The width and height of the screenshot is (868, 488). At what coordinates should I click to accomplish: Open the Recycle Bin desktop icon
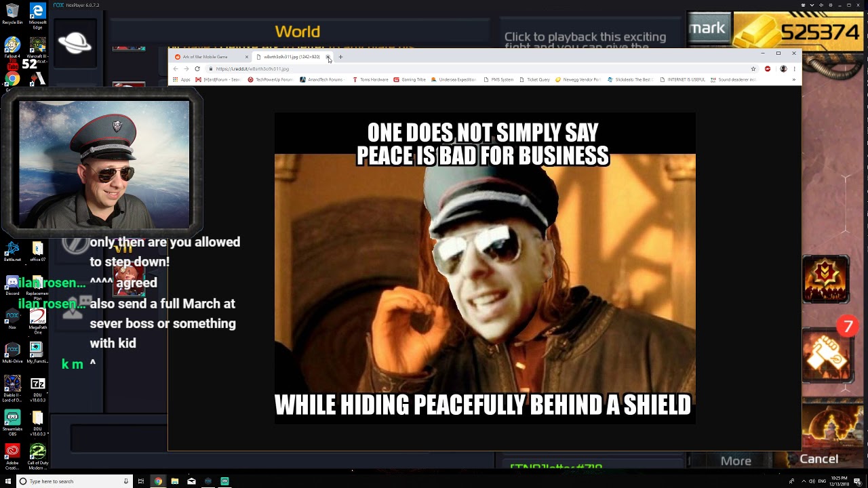[12, 14]
